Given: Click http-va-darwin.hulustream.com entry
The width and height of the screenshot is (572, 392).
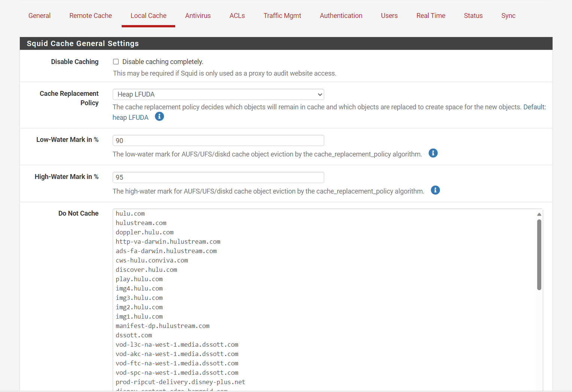Looking at the screenshot, I should click(168, 241).
